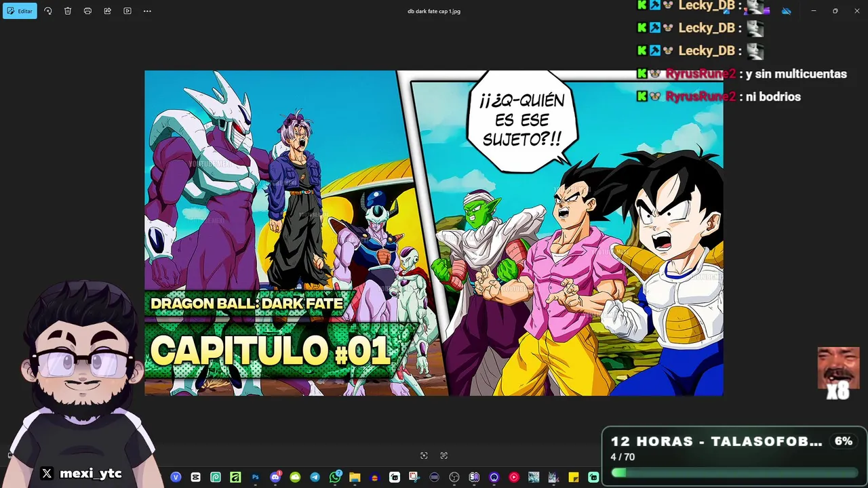Click RyrusRune2's message 'y sin multicuentas'
The image size is (868, 488).
click(x=796, y=74)
